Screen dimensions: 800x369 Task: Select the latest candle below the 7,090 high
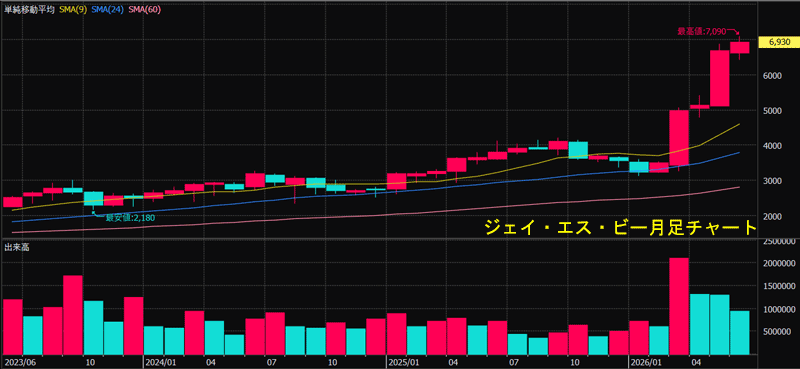739,47
